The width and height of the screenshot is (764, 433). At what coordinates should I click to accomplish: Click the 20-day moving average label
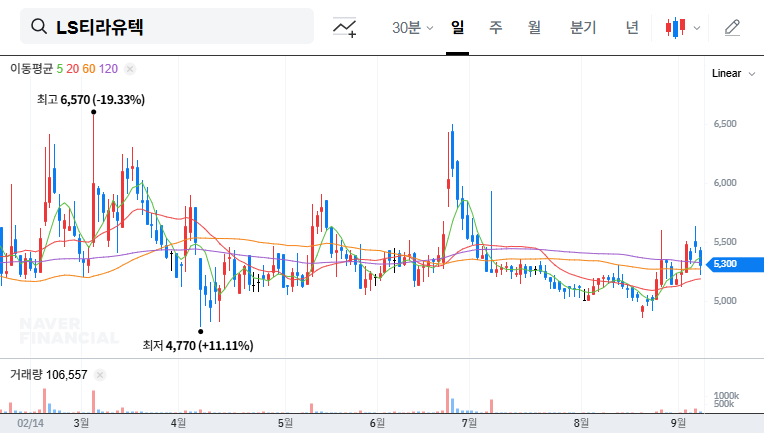tap(73, 69)
